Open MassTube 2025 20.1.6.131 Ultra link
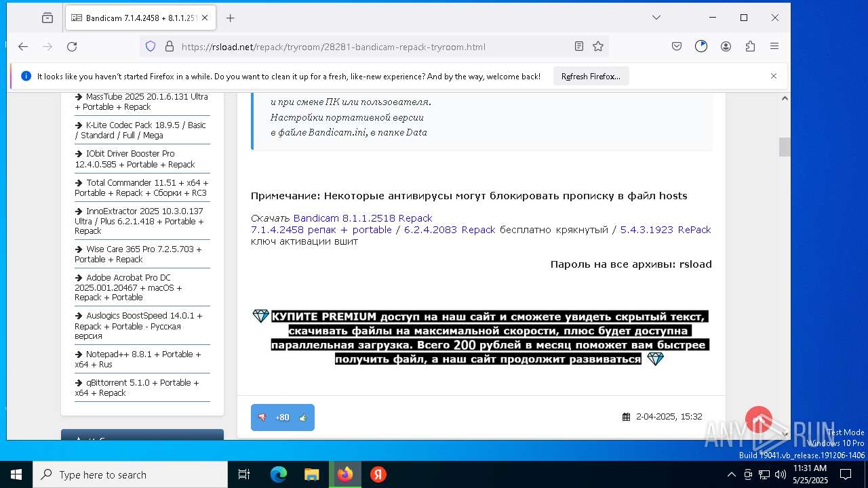This screenshot has width=868, height=488. tap(141, 102)
